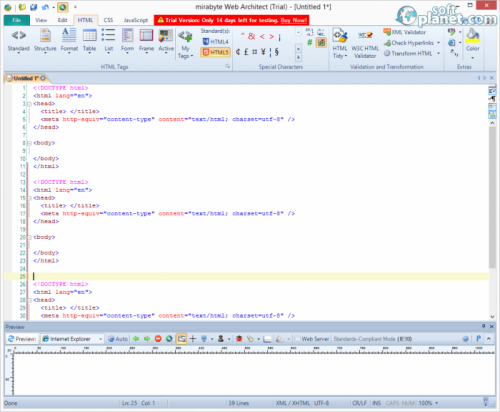Viewport: 500px width, 412px height.
Task: Run the XML Validator
Action: (x=405, y=32)
